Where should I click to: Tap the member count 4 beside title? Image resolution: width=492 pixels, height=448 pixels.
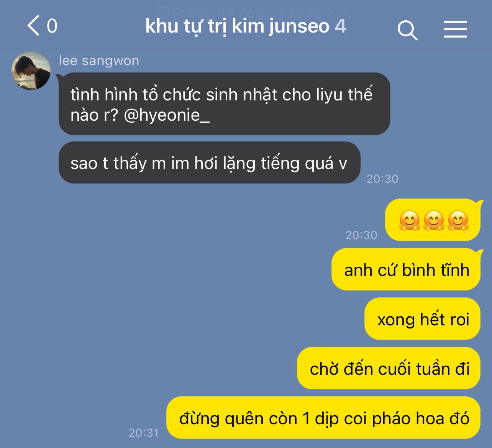click(341, 26)
